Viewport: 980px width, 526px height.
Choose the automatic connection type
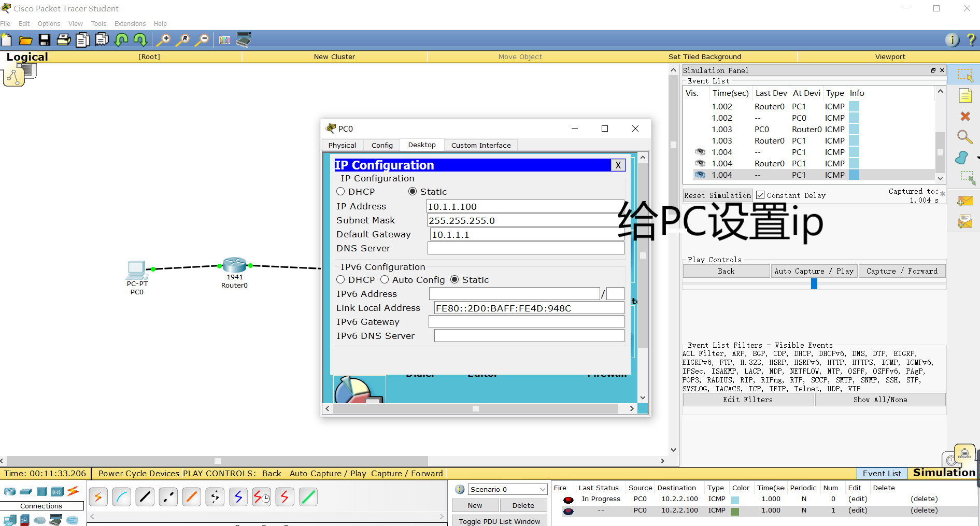(x=98, y=497)
